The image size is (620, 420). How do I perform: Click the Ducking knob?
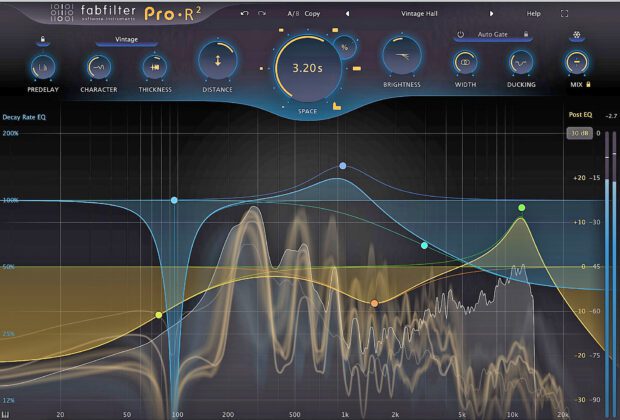tap(521, 62)
